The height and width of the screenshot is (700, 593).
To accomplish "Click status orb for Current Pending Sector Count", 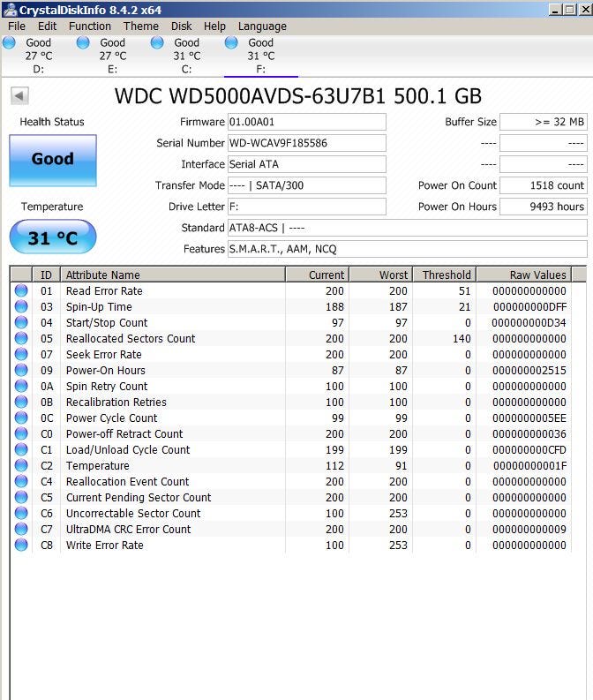I will click(x=21, y=497).
